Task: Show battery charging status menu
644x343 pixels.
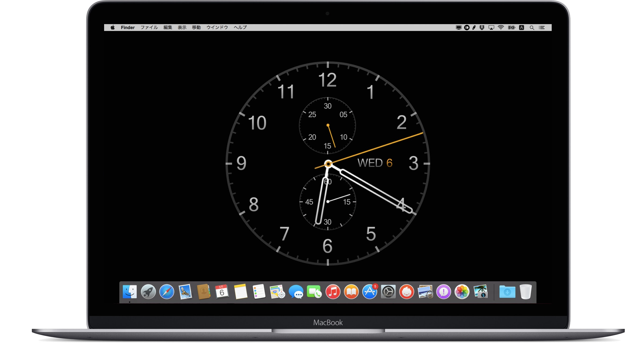Action: click(x=511, y=28)
